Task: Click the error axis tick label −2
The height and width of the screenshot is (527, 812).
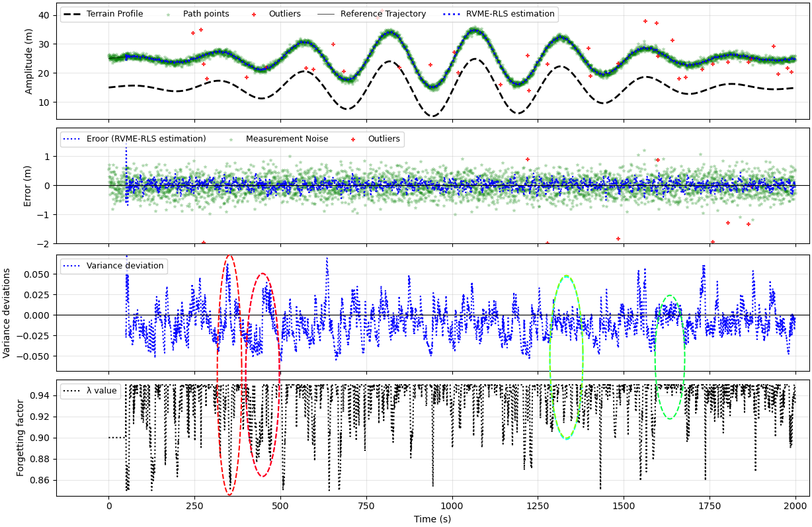Action: pyautogui.click(x=44, y=244)
